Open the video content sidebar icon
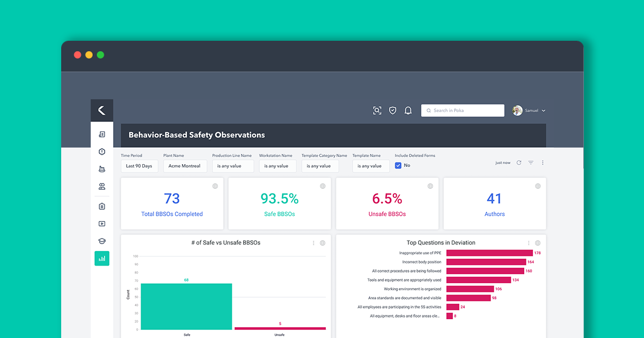The image size is (644, 338). tap(102, 224)
